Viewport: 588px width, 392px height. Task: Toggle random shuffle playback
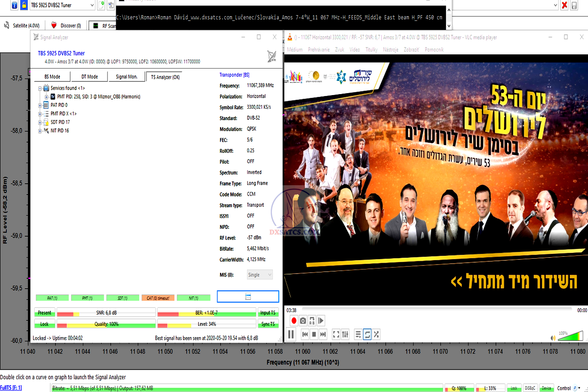point(376,334)
